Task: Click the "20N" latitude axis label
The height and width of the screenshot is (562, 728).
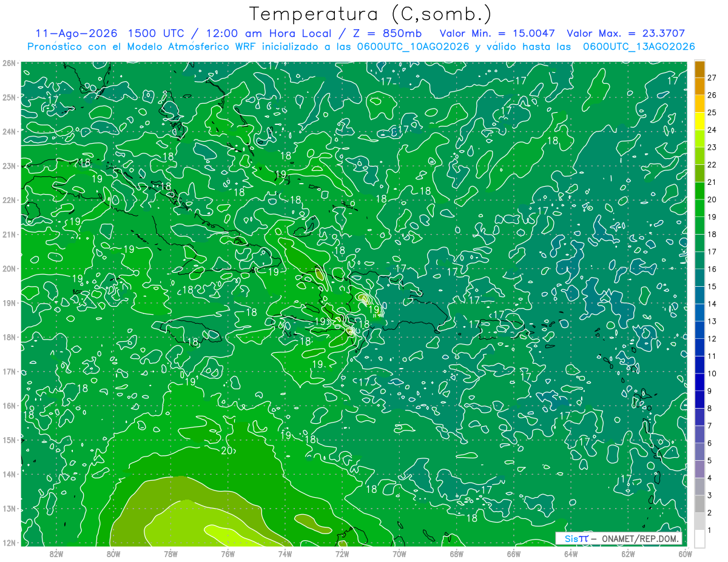Action: click(8, 269)
